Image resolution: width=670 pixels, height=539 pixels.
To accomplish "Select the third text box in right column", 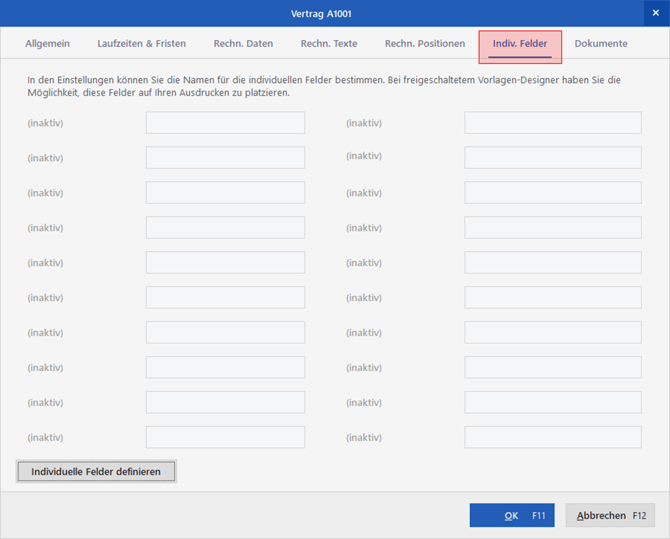I will click(x=552, y=193).
